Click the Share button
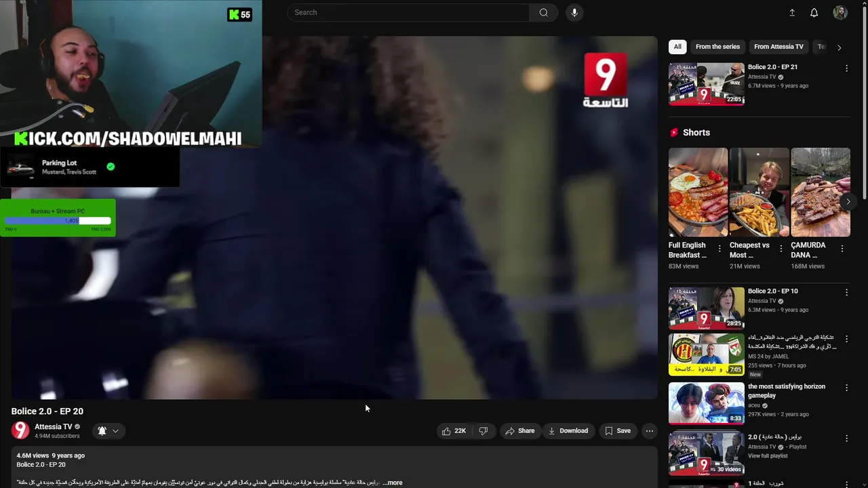868x488 pixels. click(520, 431)
